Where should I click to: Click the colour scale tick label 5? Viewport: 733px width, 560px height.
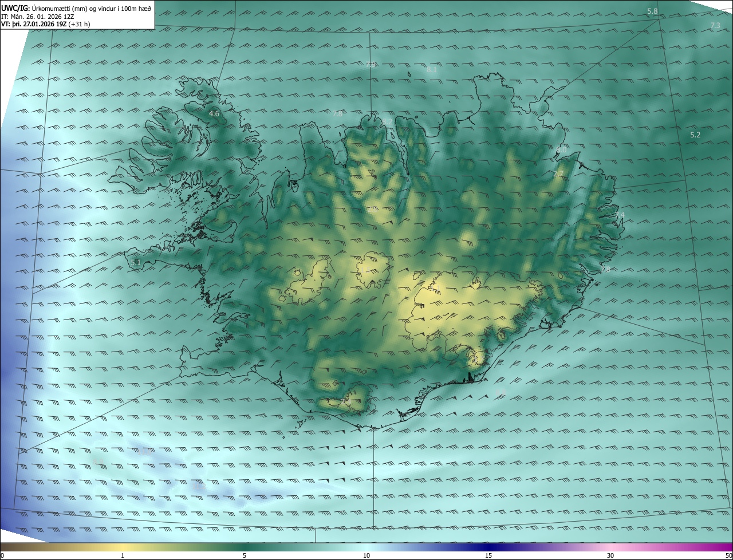[245, 555]
